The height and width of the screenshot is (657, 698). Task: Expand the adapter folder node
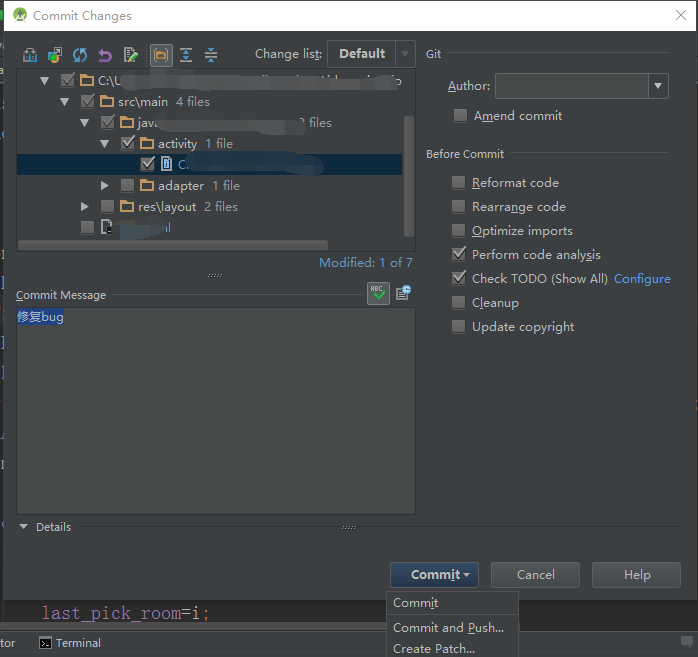[105, 185]
